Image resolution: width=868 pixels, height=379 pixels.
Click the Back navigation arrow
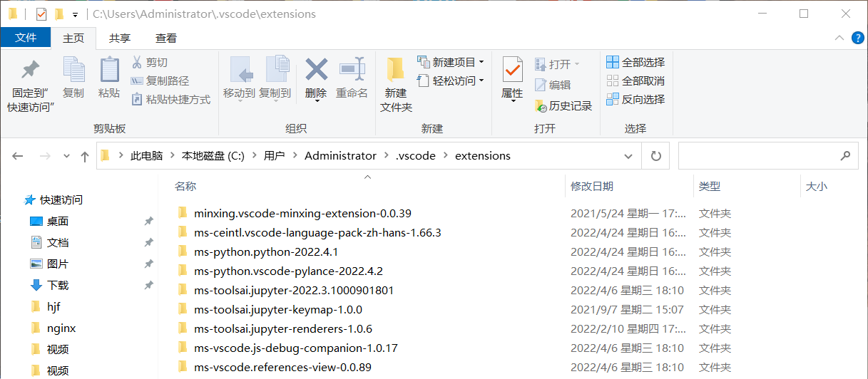coord(18,156)
